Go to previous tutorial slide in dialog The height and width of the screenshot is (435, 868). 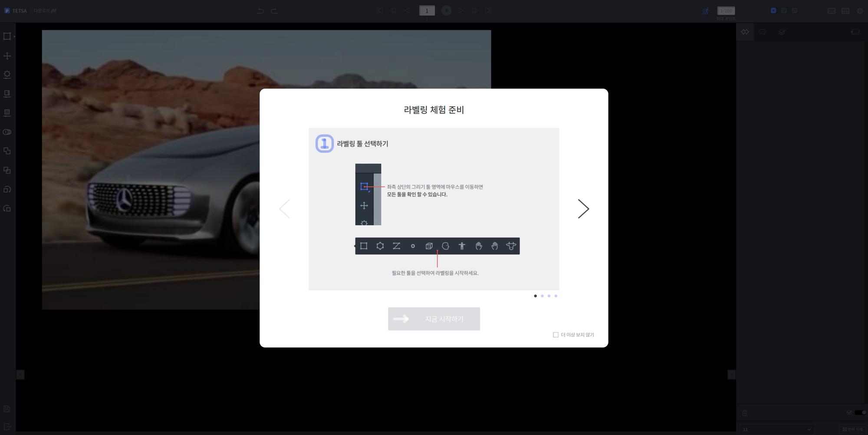click(x=285, y=209)
